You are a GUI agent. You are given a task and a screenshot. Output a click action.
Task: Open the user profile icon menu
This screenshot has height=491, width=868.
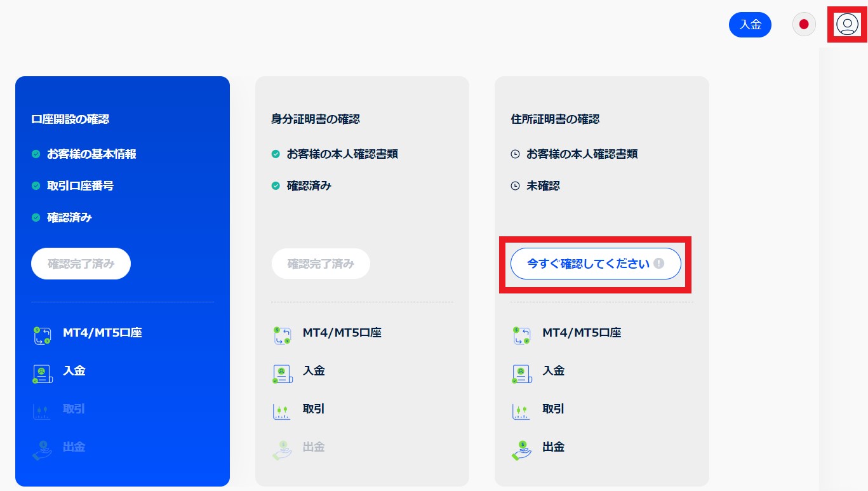tap(847, 24)
